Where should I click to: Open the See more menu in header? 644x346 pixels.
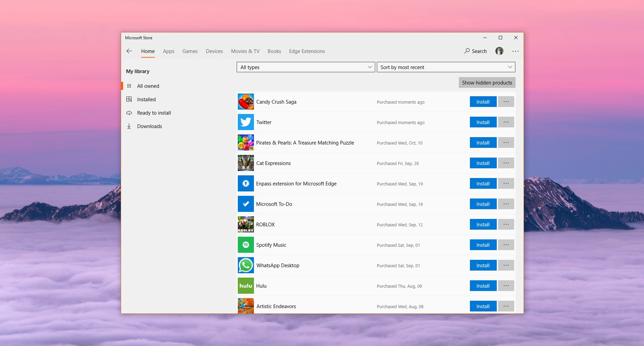pos(516,51)
